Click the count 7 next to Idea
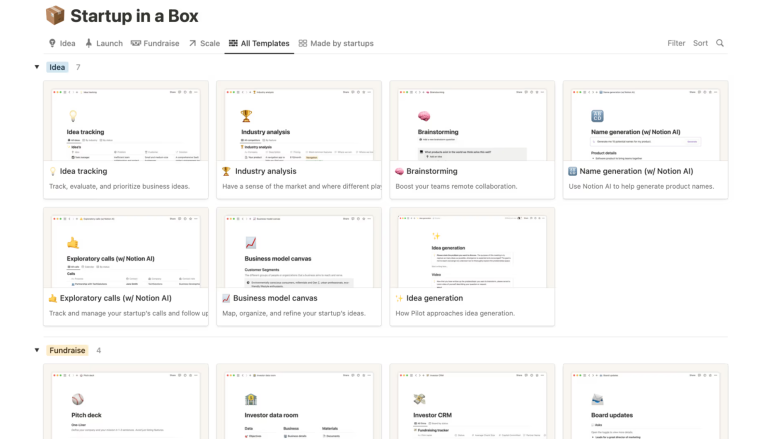 78,67
